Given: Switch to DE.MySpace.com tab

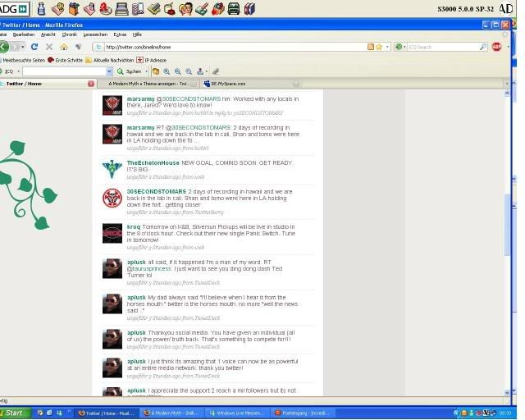Looking at the screenshot, I should click(251, 84).
